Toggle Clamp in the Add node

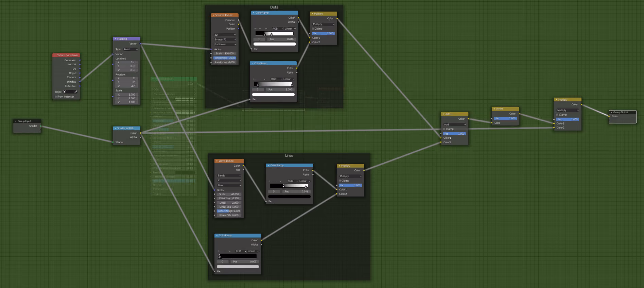click(444, 129)
